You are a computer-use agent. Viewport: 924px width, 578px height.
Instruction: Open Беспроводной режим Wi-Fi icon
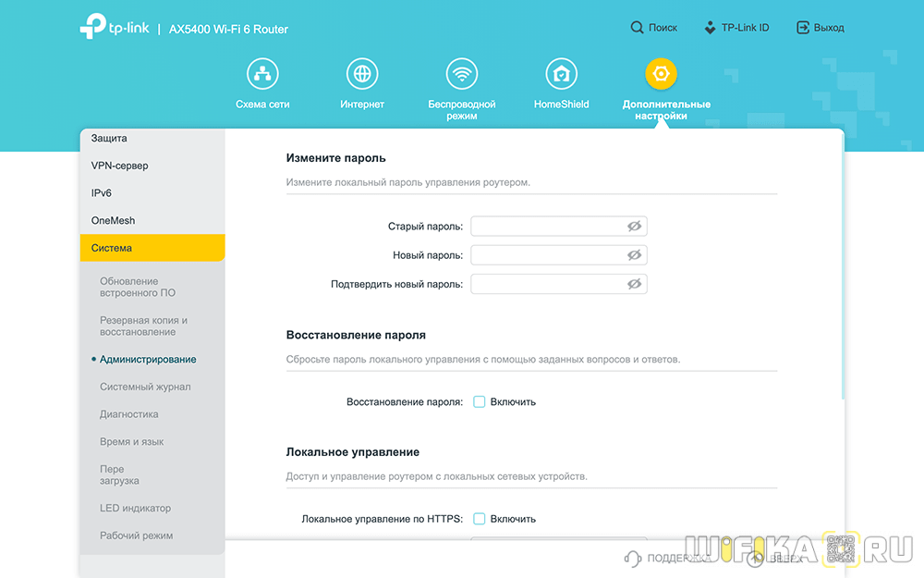(x=461, y=74)
